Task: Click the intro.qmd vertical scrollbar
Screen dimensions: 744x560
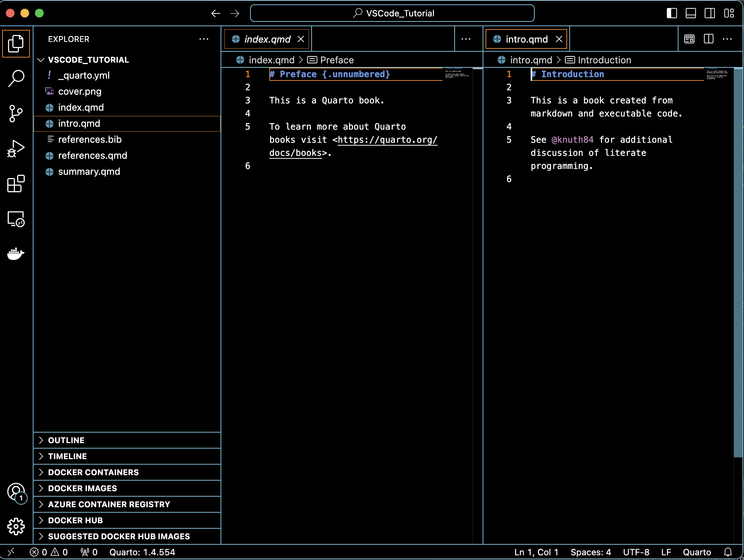Action: (738, 262)
